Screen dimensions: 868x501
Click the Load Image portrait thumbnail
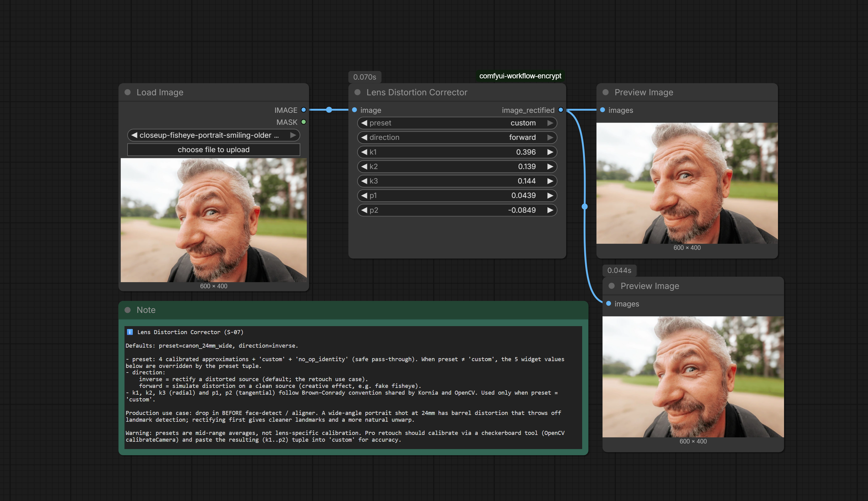click(x=214, y=220)
